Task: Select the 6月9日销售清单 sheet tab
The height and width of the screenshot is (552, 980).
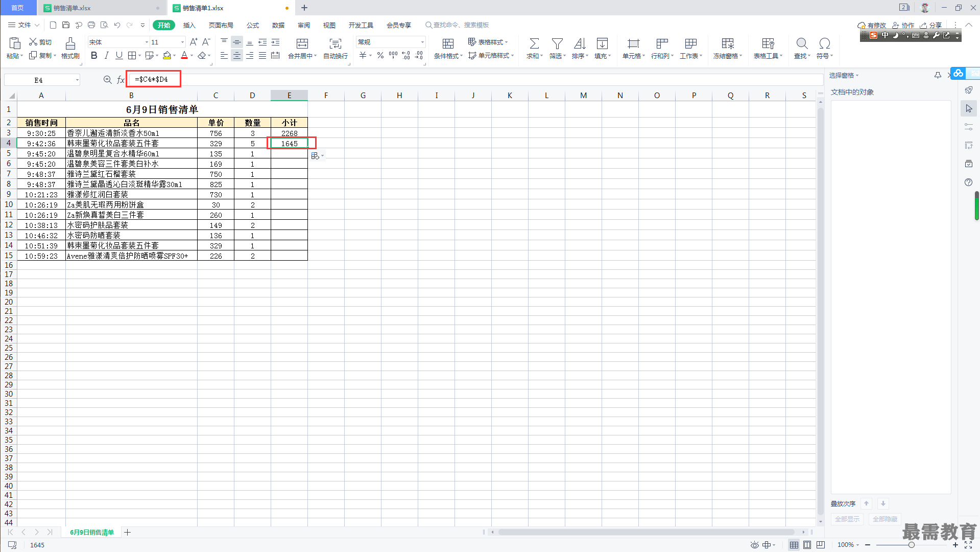Action: (x=92, y=532)
